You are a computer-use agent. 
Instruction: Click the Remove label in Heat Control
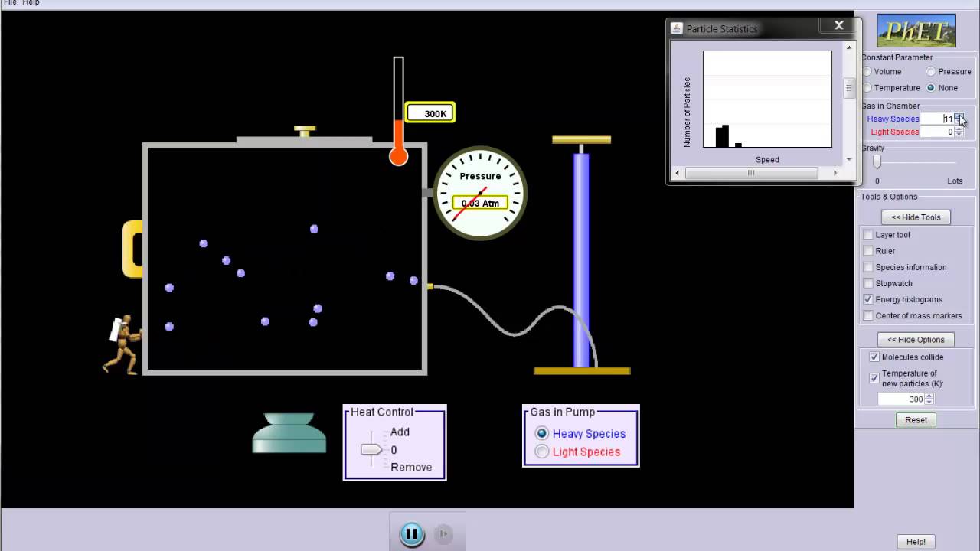tap(411, 467)
